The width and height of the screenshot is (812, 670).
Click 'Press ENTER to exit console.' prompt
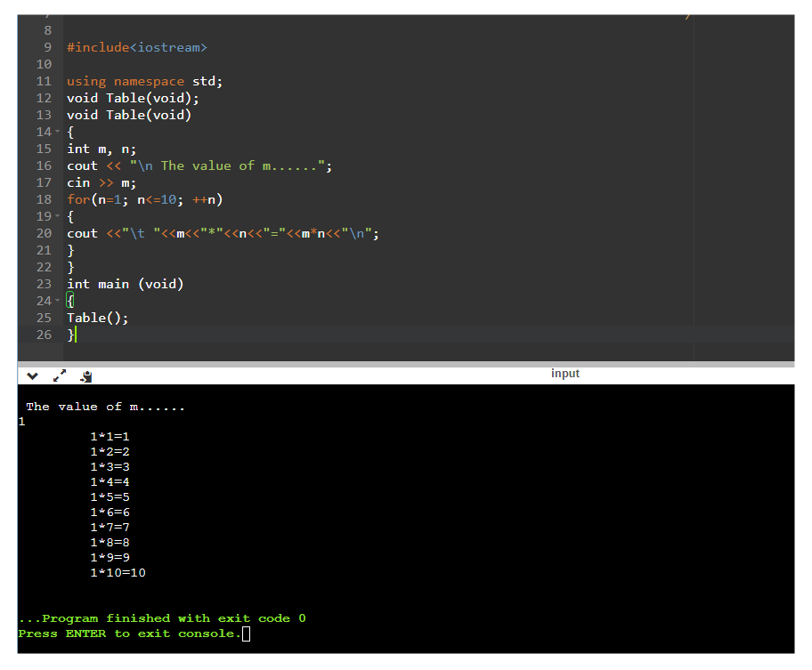[129, 634]
